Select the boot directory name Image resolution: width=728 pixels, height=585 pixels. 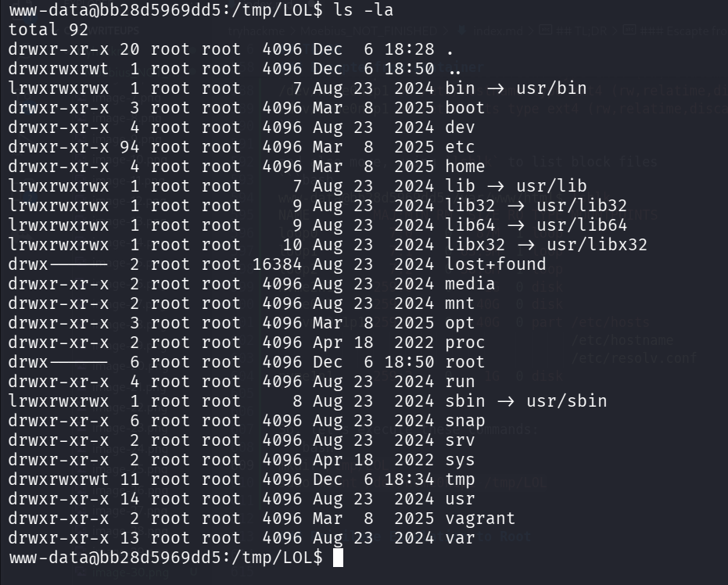[464, 108]
